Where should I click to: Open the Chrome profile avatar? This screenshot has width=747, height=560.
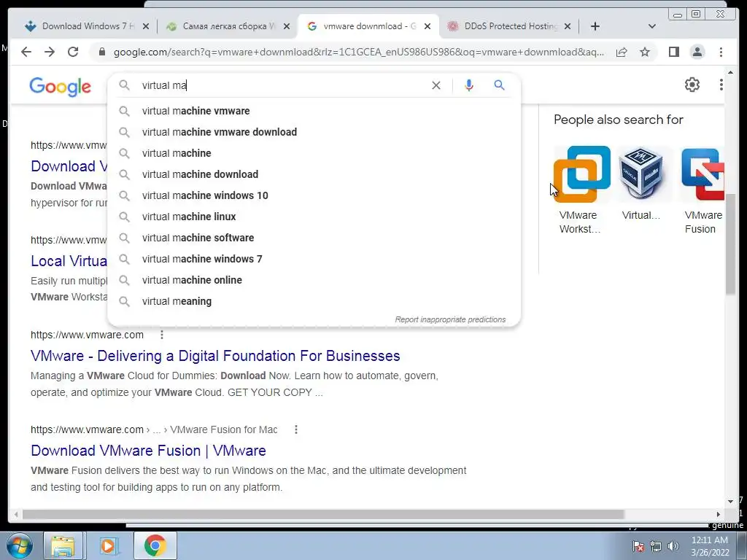tap(697, 52)
